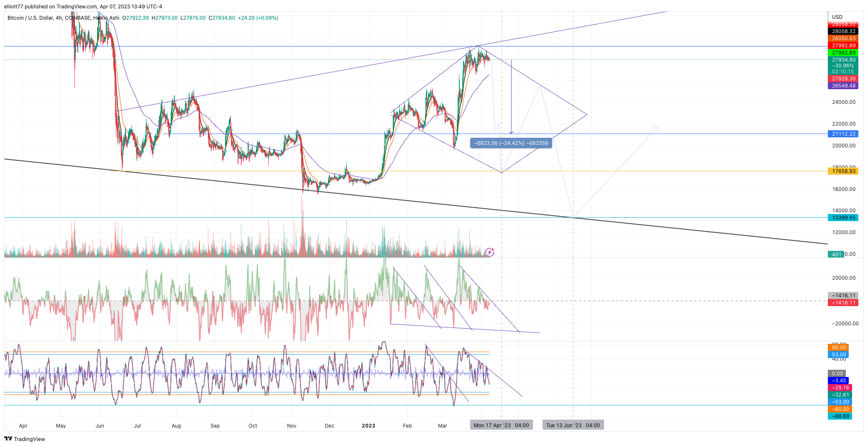
Task: Click the yellow 17658.93 level label
Action: [843, 171]
